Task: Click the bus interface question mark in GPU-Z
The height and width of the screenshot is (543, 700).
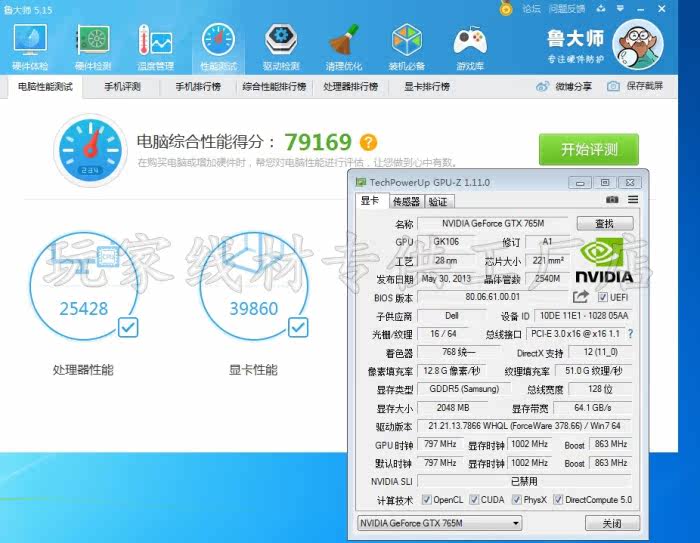Action: coord(630,334)
